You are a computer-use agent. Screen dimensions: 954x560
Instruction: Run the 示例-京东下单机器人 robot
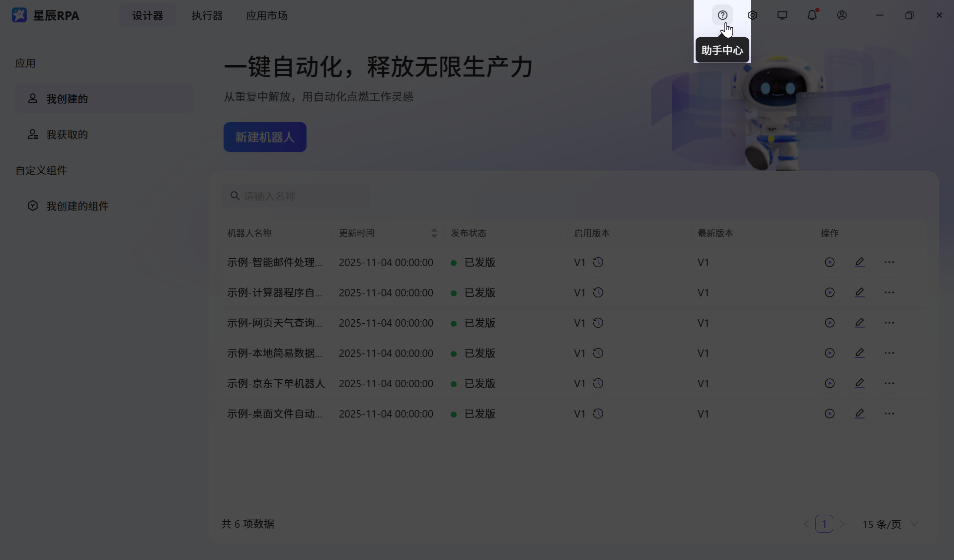click(x=829, y=383)
